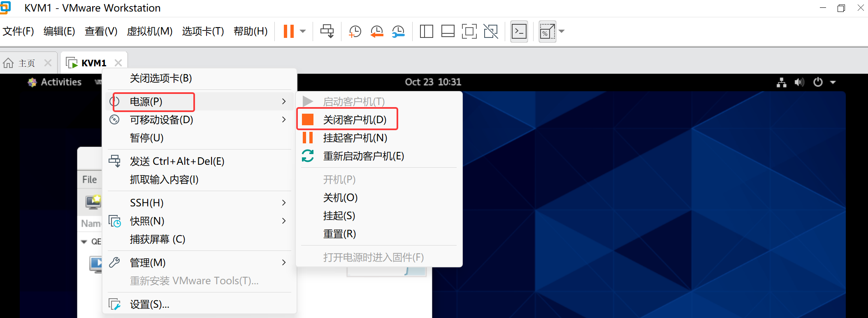This screenshot has height=318, width=868.
Task: Click the VMware Workstation logo in title bar
Action: point(5,8)
